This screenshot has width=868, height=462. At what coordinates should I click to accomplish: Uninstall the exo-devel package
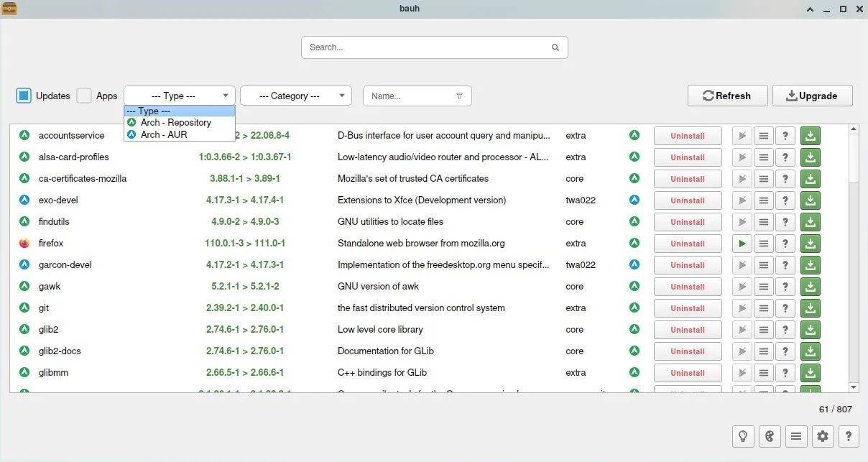(x=687, y=200)
